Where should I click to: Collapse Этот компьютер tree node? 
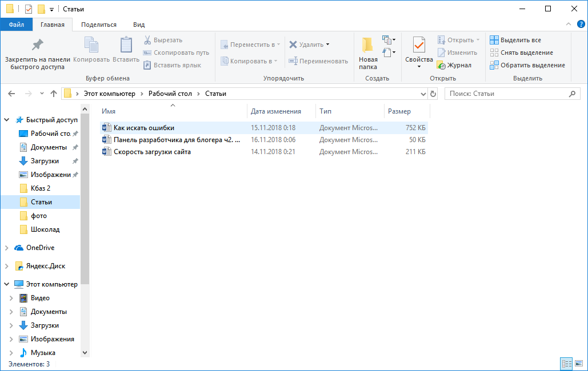click(x=6, y=284)
